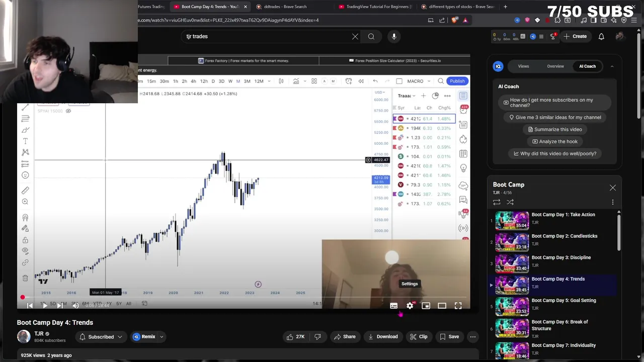The image size is (644, 362).
Task: Switch to TradingView Tutorial For Beginners tab
Action: (375, 7)
